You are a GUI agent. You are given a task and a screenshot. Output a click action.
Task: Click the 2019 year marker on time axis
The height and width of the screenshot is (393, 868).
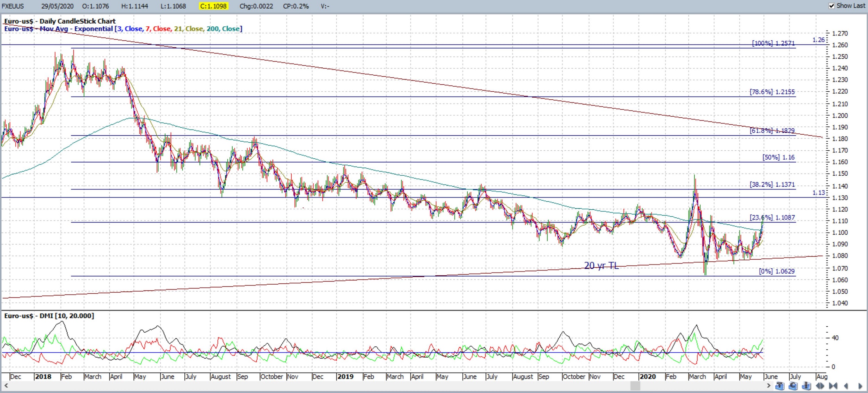pos(345,377)
